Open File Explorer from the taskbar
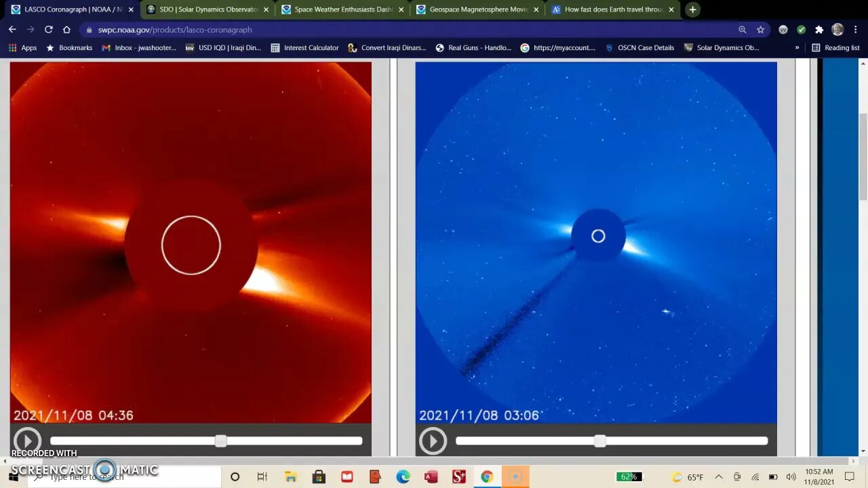868x488 pixels. coord(291,477)
